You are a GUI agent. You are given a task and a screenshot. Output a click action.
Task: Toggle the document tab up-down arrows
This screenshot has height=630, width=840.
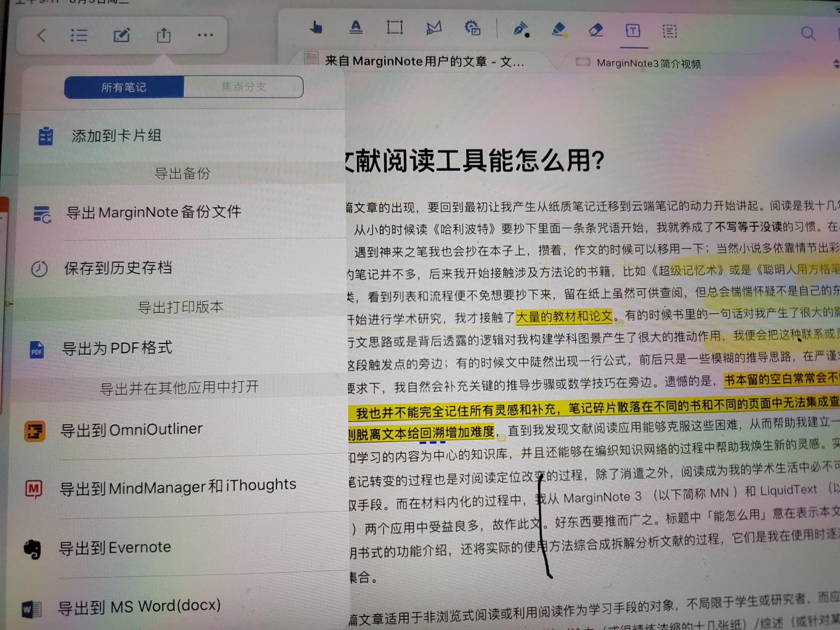[836, 64]
